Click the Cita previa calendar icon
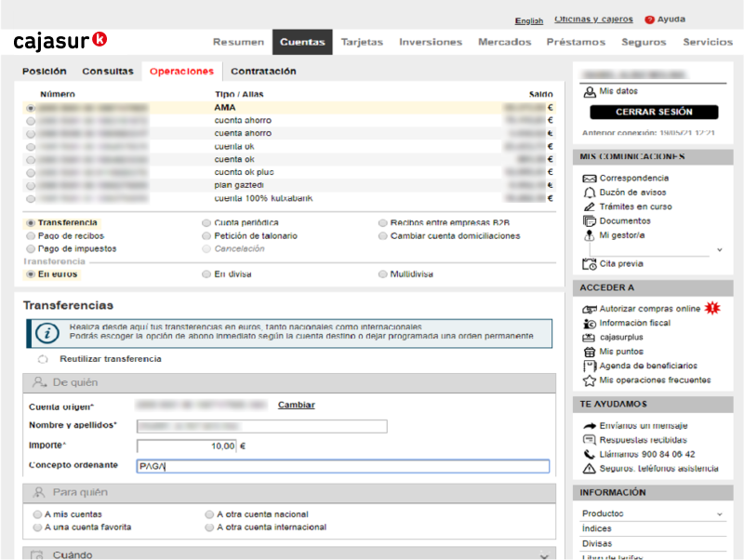This screenshot has height=560, width=744. 589,264
